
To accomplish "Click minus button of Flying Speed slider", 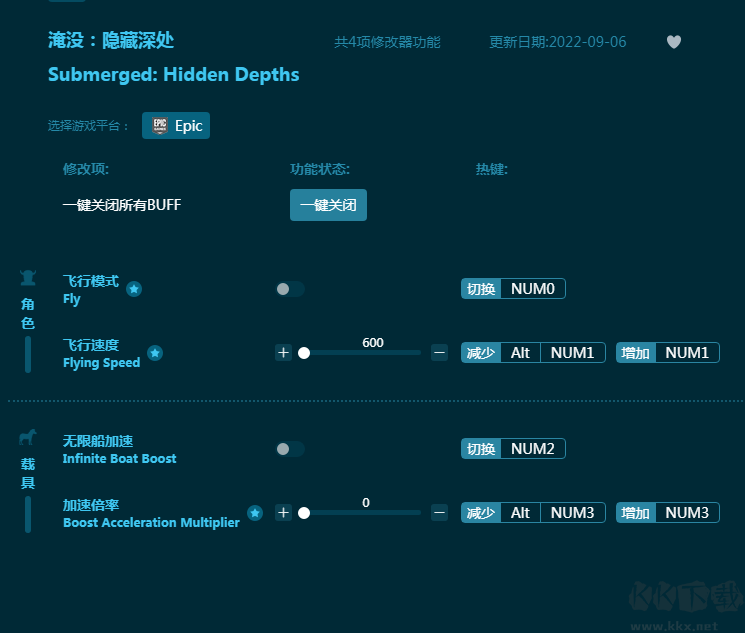I will pos(439,353).
